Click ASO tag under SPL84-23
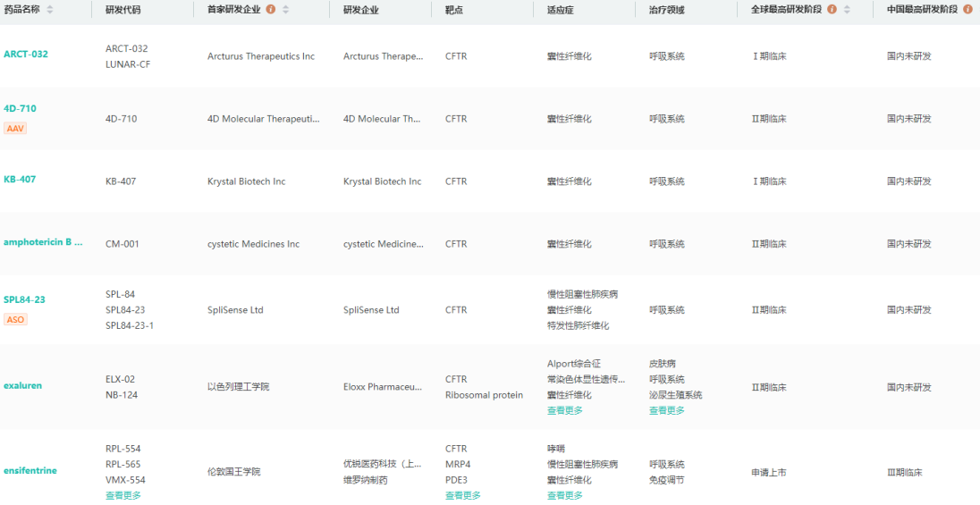Screen dimensions: 980x505 pos(15,319)
